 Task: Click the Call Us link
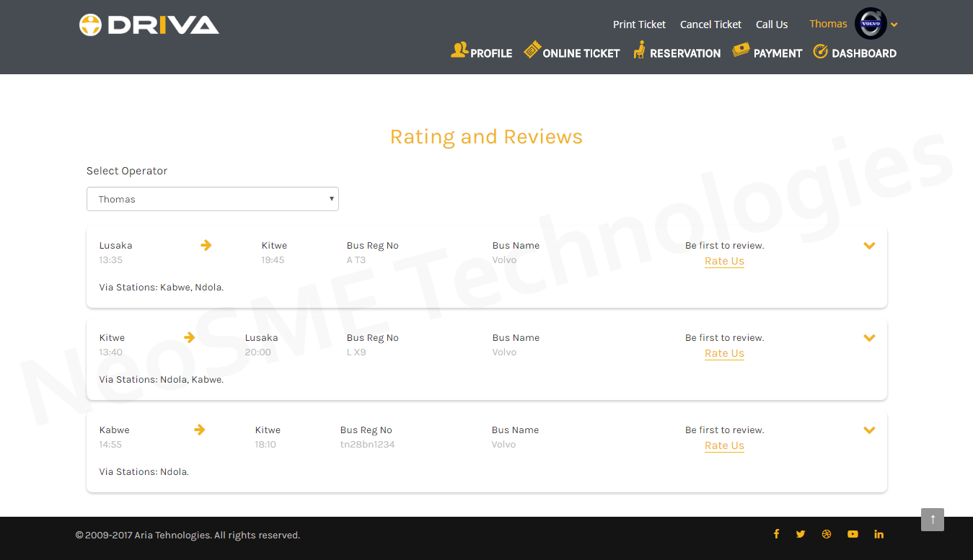coord(772,24)
